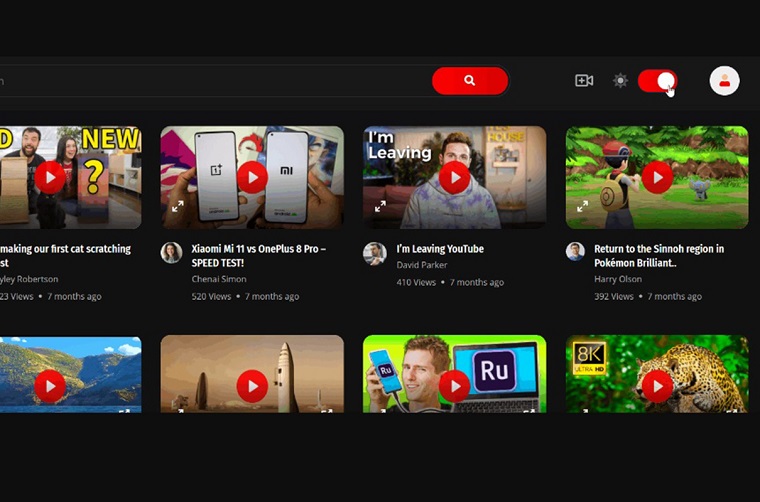Viewport: 760px width, 502px height.
Task: Open the cat scratching post video title
Action: click(x=65, y=256)
